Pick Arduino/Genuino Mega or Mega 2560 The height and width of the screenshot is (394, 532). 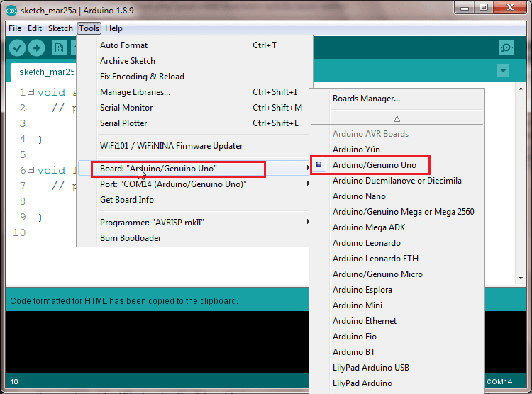[x=397, y=212]
